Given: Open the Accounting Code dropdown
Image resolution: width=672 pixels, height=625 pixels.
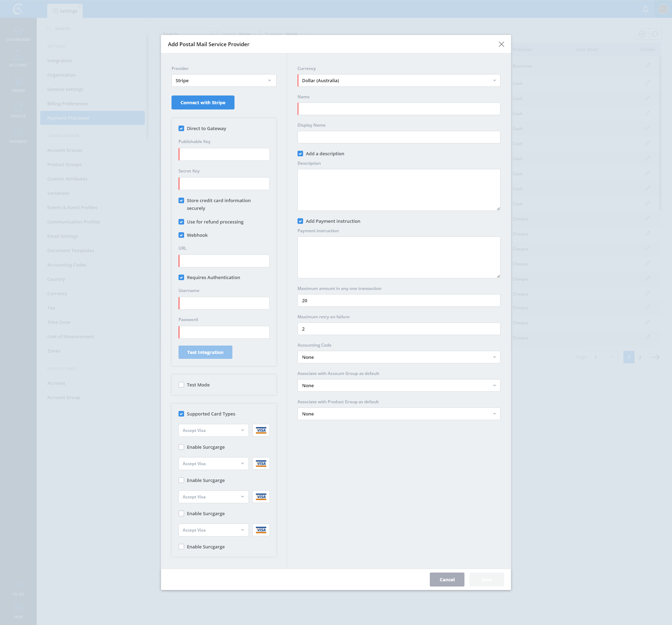Looking at the screenshot, I should (x=399, y=357).
